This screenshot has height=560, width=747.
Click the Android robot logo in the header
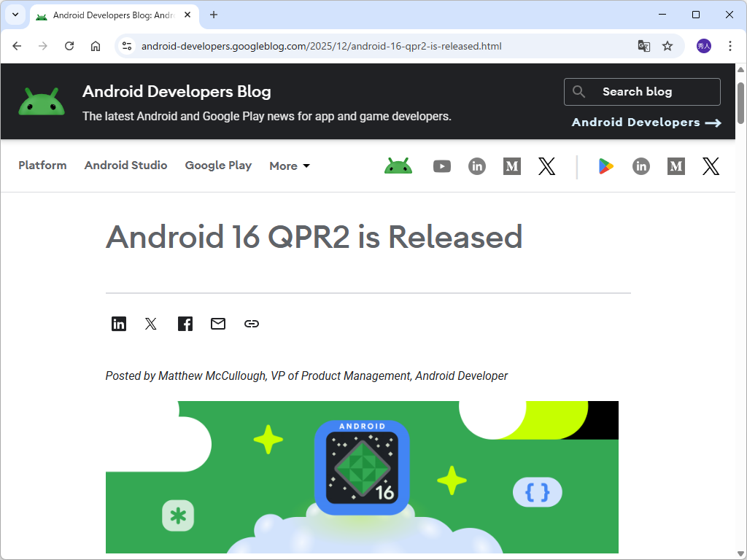pos(42,101)
